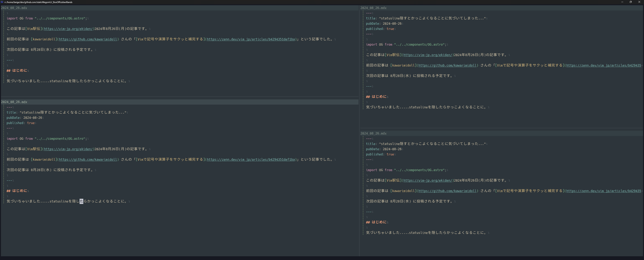Viewport: 644px width, 260px height.
Task: Open the zenn.dev article link in top-left pane
Action: pyautogui.click(x=251, y=39)
